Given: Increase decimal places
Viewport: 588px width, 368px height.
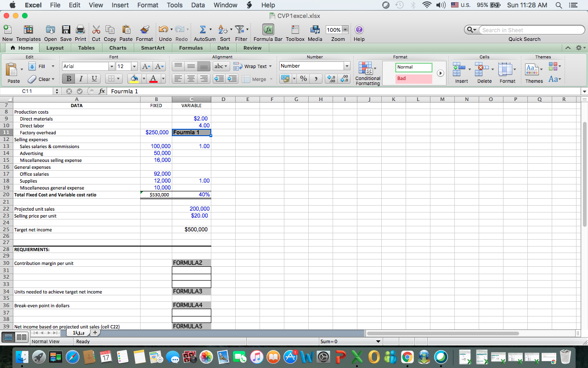Looking at the screenshot, I should click(331, 79).
